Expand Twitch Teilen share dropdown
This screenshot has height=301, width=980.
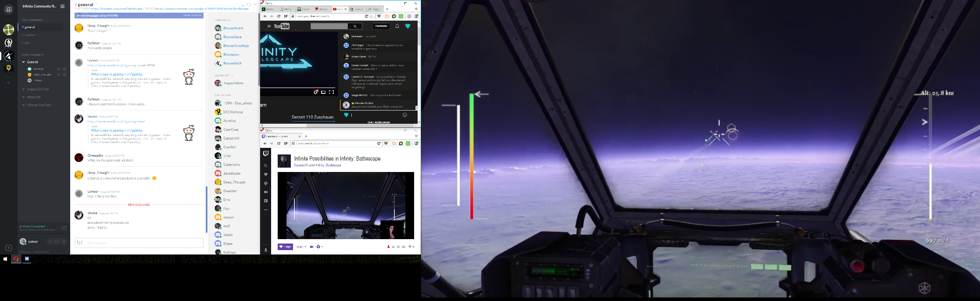coord(301,247)
